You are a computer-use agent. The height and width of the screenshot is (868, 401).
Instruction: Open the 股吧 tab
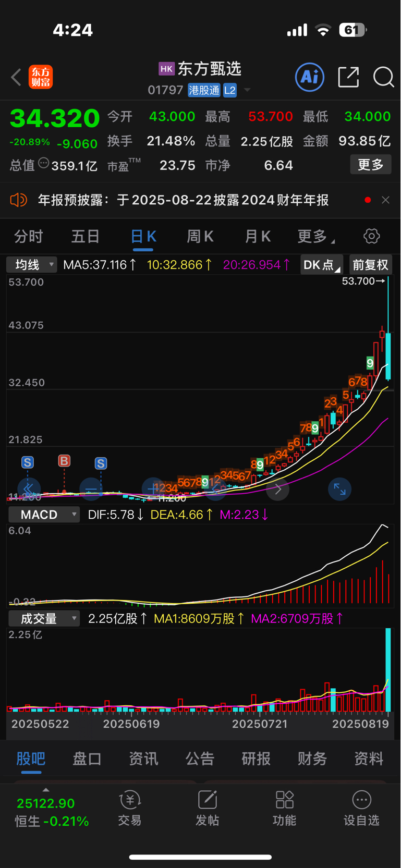tap(31, 759)
